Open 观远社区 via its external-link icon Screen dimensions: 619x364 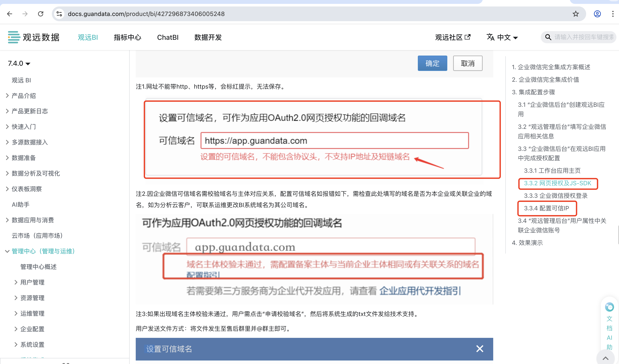click(x=468, y=37)
